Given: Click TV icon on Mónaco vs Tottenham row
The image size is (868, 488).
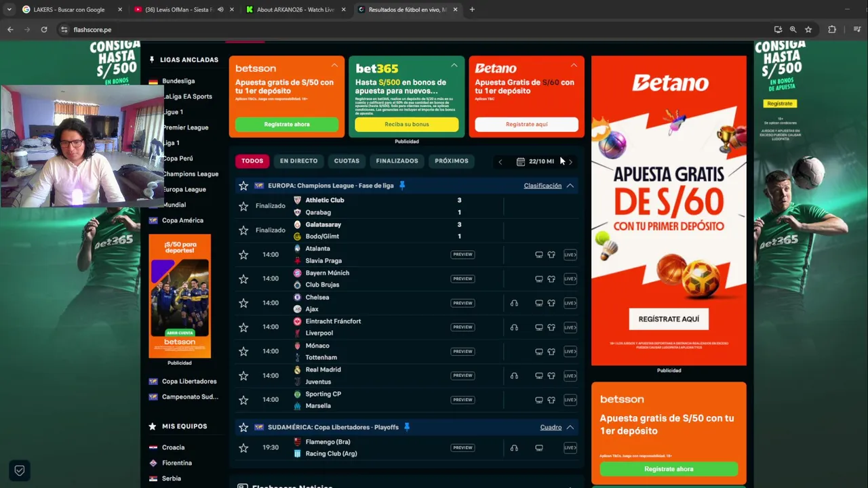Looking at the screenshot, I should (x=539, y=351).
